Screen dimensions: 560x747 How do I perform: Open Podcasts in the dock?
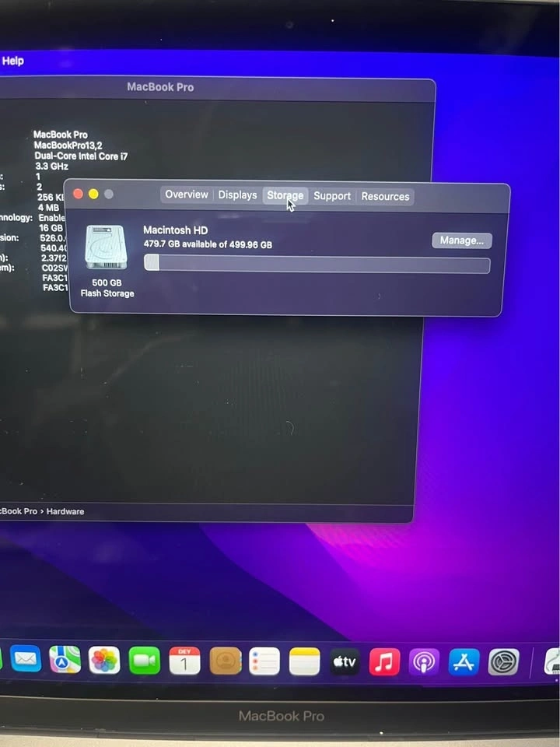coord(424,662)
